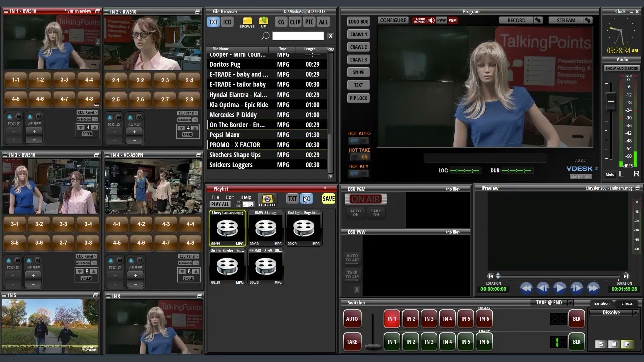Open Playlist File menu
This screenshot has height=362, width=644.
pyautogui.click(x=215, y=197)
